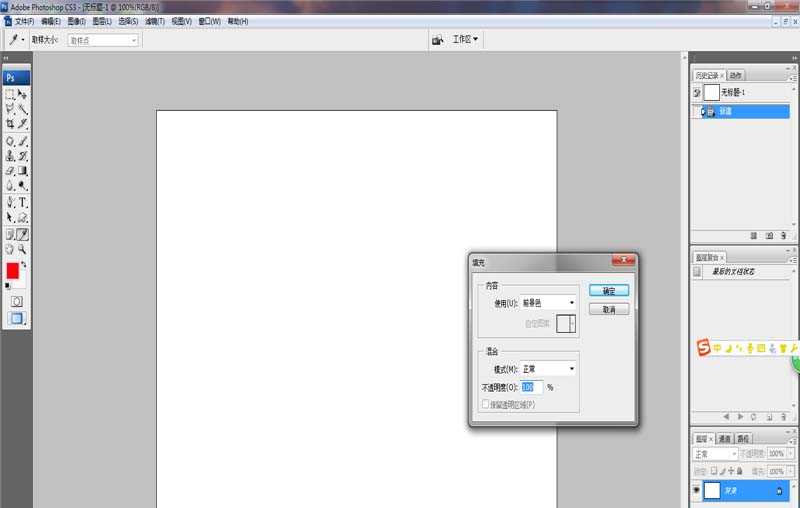Image resolution: width=800 pixels, height=508 pixels.
Task: Click the Quick Mask mode icon
Action: pos(16,300)
